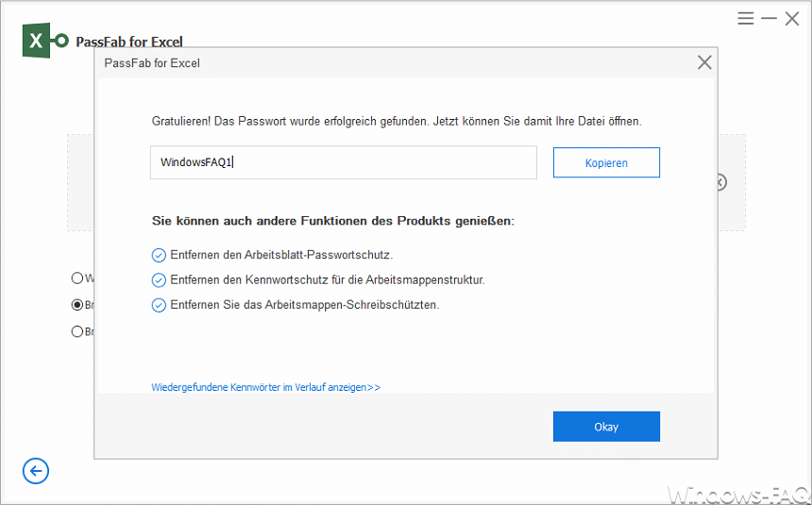Open Wiedergefundene Kennwörter im Verlauf anzeigen link
Screen dimensions: 812x505
click(x=265, y=387)
